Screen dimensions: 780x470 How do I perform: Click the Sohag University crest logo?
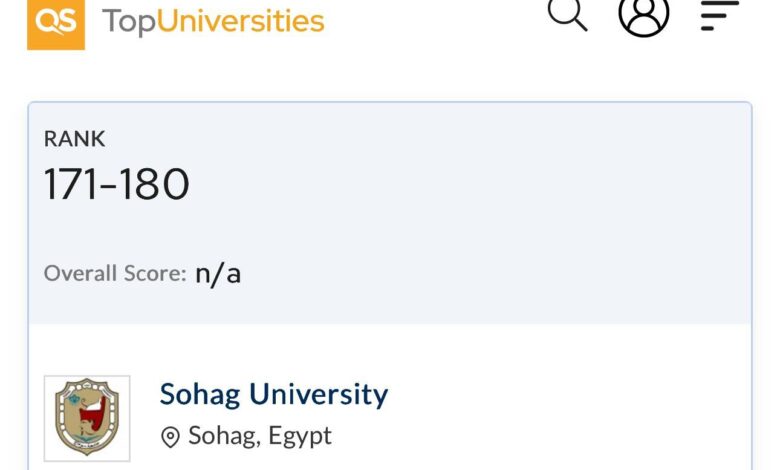pos(87,418)
